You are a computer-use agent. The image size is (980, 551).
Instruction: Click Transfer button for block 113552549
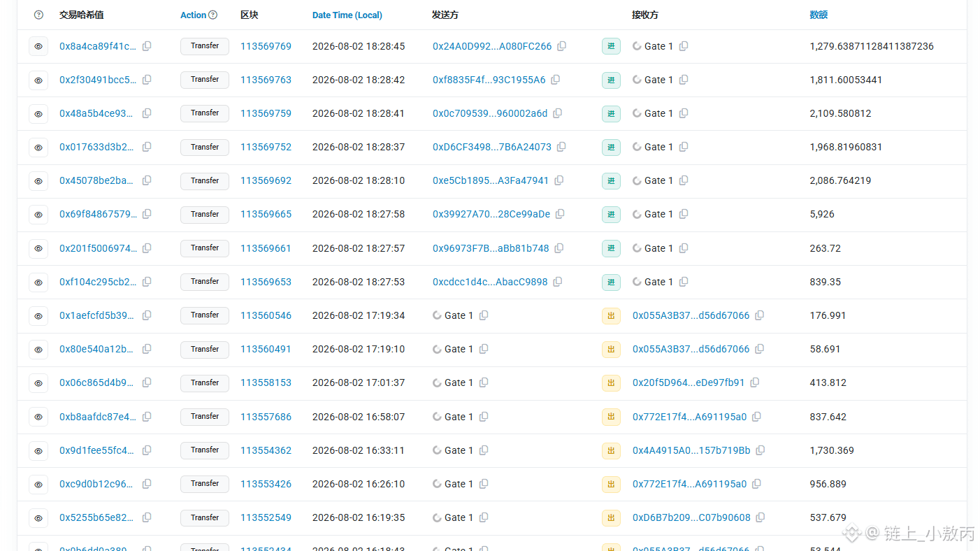tap(205, 517)
